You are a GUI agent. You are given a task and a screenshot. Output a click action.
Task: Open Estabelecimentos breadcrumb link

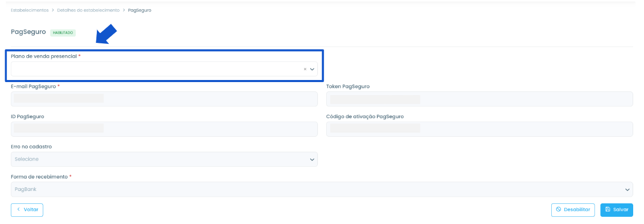coord(30,10)
